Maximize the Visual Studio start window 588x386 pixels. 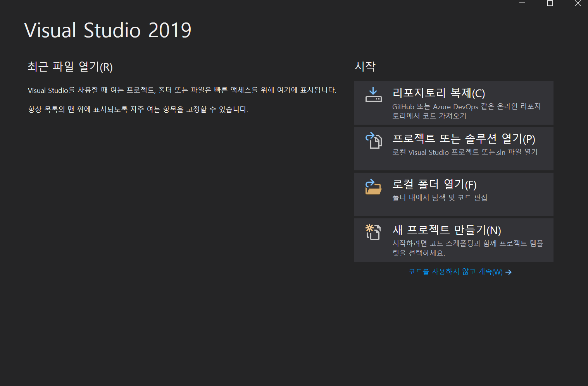pyautogui.click(x=550, y=3)
